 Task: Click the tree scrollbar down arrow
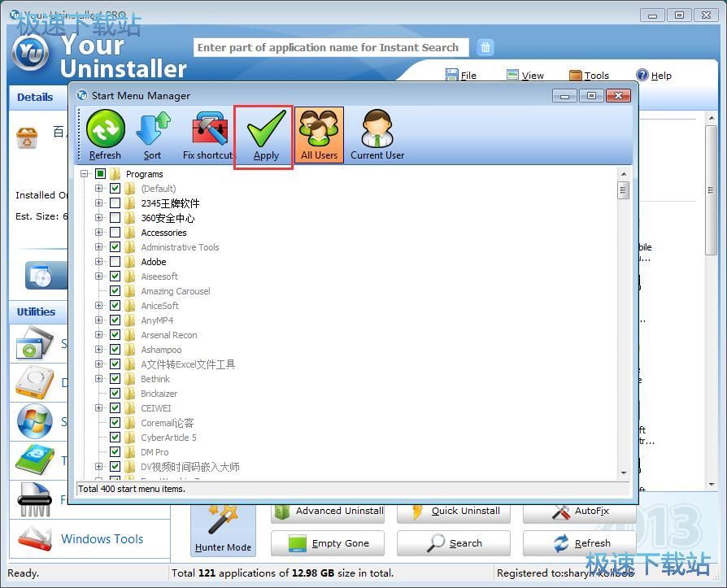tap(624, 473)
